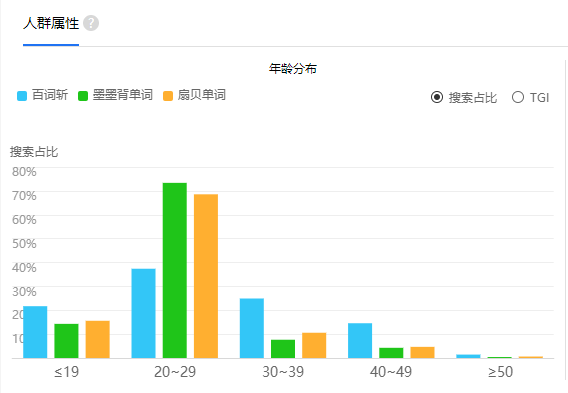Image resolution: width=568 pixels, height=393 pixels.
Task: Select the TGI radio button
Action: pyautogui.click(x=518, y=97)
